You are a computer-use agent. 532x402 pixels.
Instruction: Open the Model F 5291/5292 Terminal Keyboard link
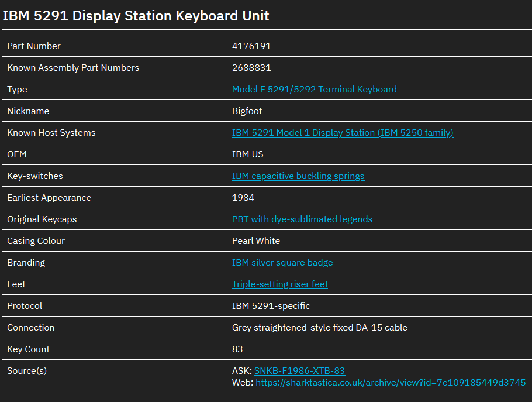coord(314,89)
